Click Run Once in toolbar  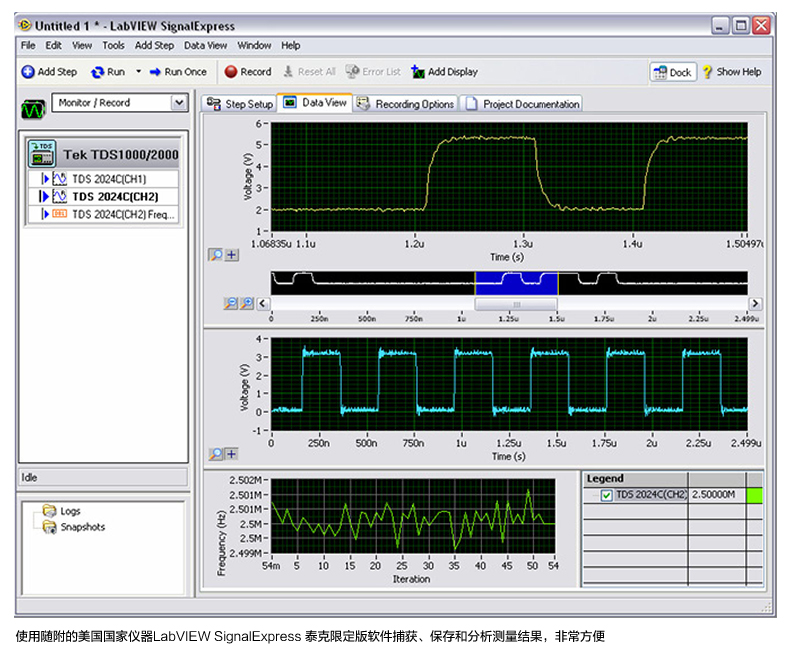tap(178, 72)
